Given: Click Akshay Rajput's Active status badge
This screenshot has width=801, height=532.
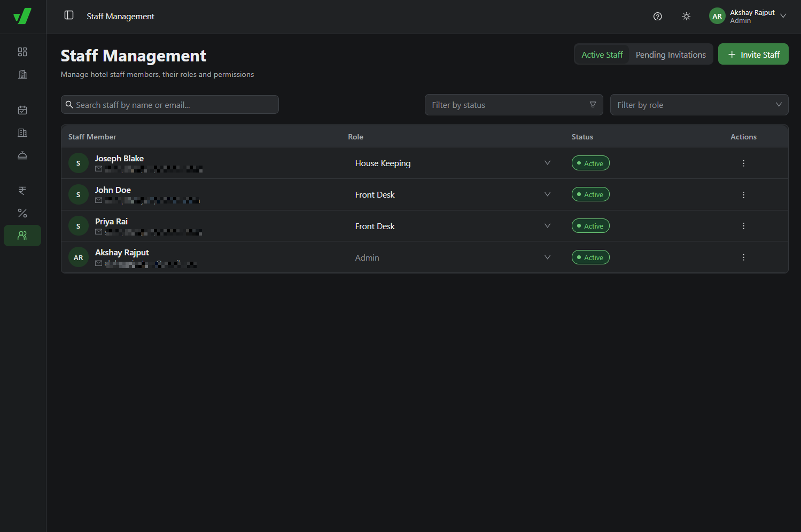Looking at the screenshot, I should click(590, 257).
